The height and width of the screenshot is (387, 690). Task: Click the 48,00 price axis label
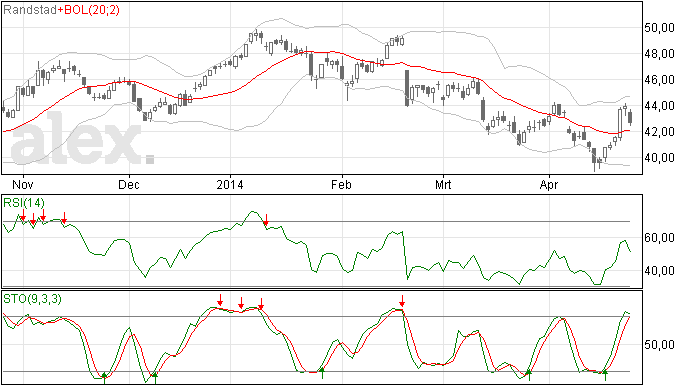[x=659, y=54]
